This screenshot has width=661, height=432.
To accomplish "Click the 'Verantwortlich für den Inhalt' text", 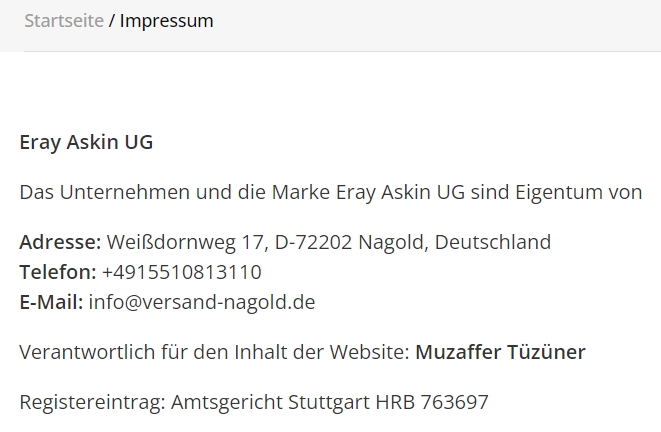I will pyautogui.click(x=215, y=352).
